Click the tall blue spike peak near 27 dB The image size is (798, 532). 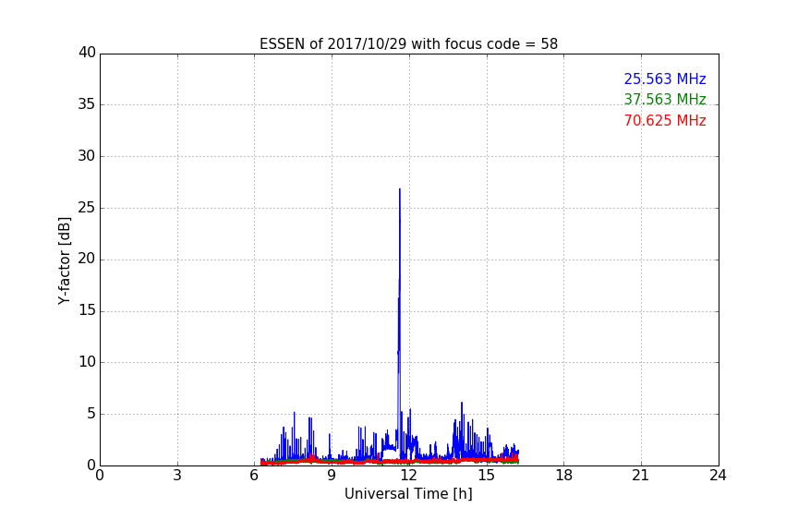pyautogui.click(x=400, y=190)
